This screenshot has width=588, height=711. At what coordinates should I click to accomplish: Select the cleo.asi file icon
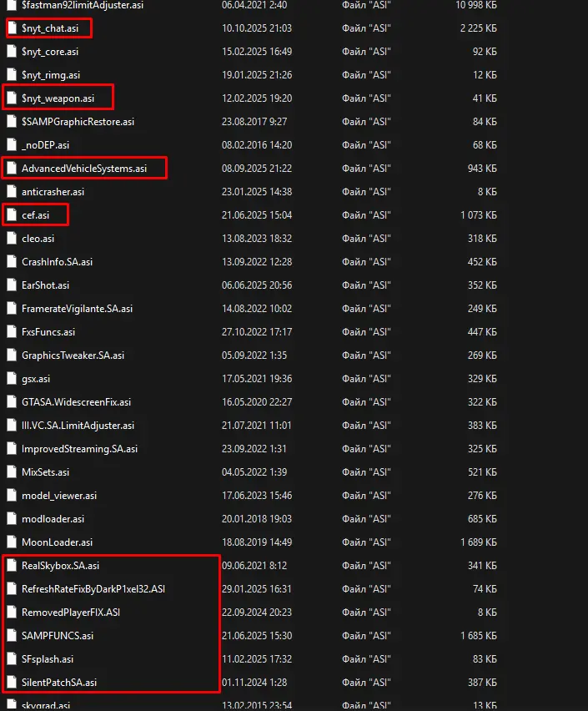click(x=12, y=239)
